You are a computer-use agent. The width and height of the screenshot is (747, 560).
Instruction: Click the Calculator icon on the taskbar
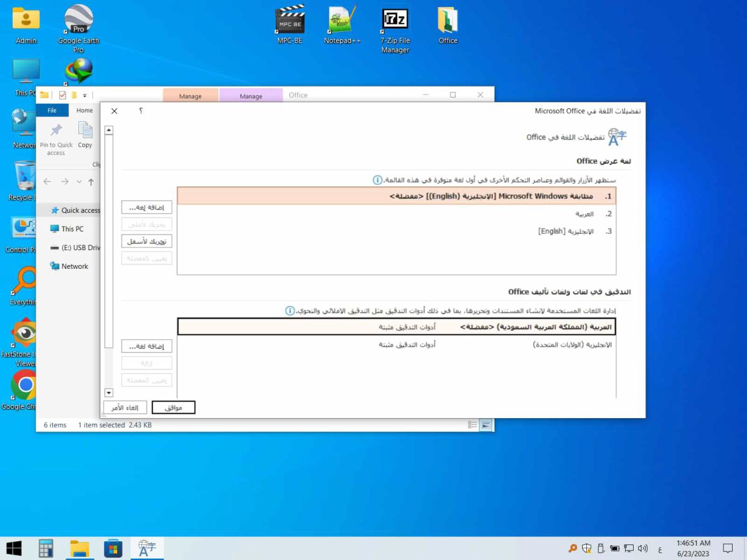(x=45, y=548)
